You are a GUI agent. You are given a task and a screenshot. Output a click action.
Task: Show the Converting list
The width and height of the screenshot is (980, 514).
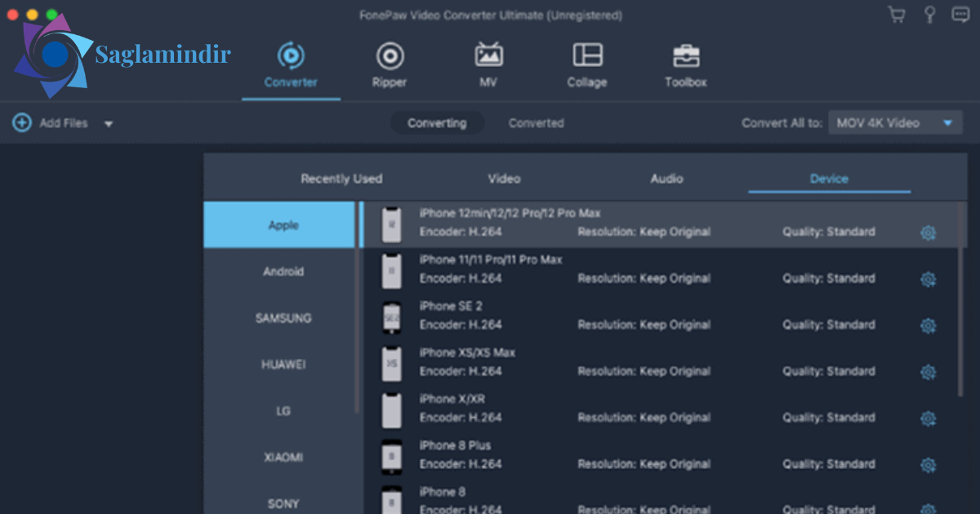437,123
